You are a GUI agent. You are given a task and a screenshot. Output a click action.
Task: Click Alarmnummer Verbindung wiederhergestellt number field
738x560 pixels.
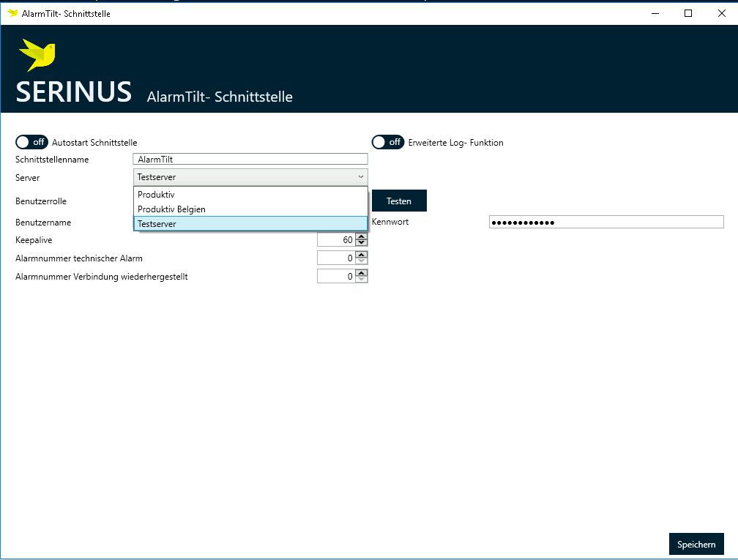[x=336, y=276]
